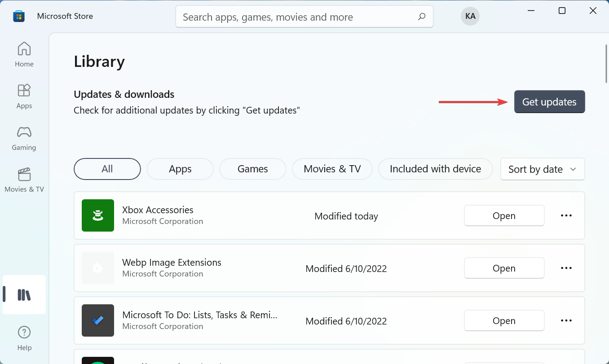Open more options for Xbox Accessories
Screen dimensions: 609x364
pos(566,215)
